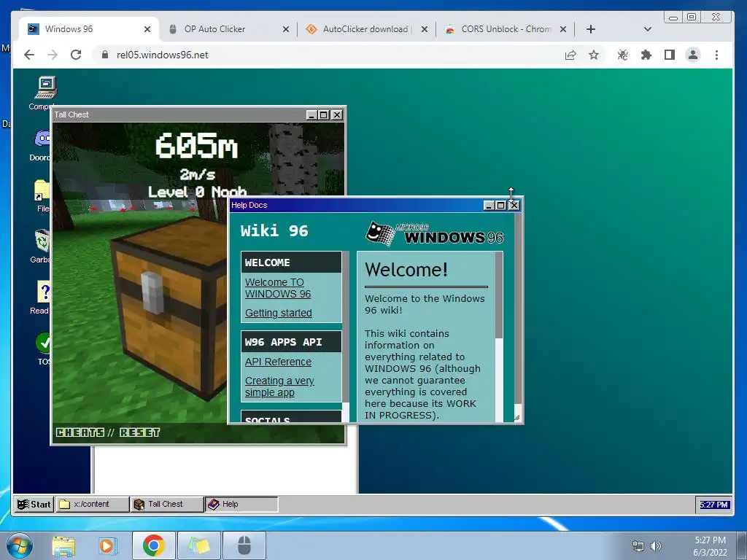Close the Help Docs window

tap(514, 205)
